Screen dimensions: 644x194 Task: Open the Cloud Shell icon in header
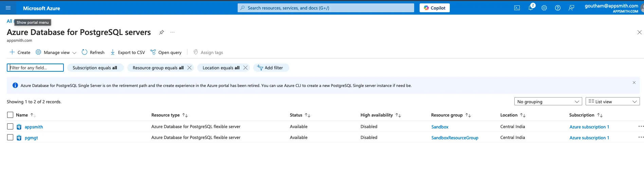(x=517, y=8)
